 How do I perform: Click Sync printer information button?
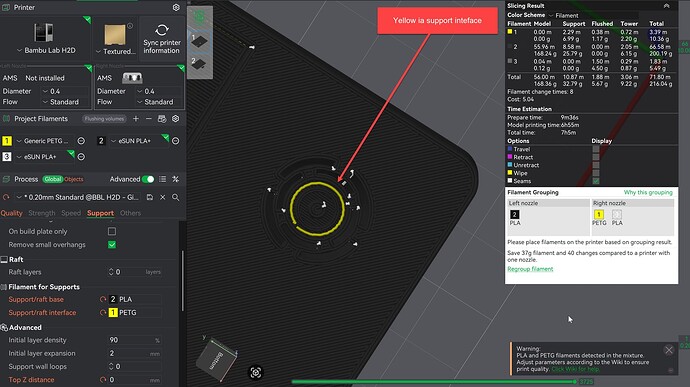pyautogui.click(x=161, y=38)
